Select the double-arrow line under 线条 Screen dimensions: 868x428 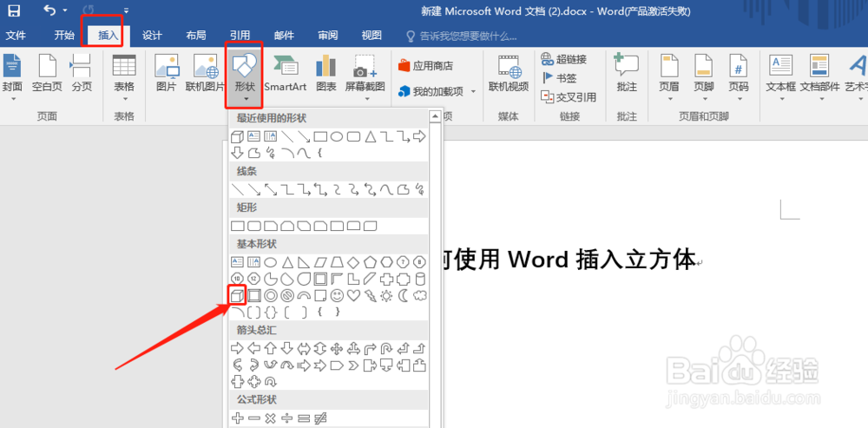270,190
